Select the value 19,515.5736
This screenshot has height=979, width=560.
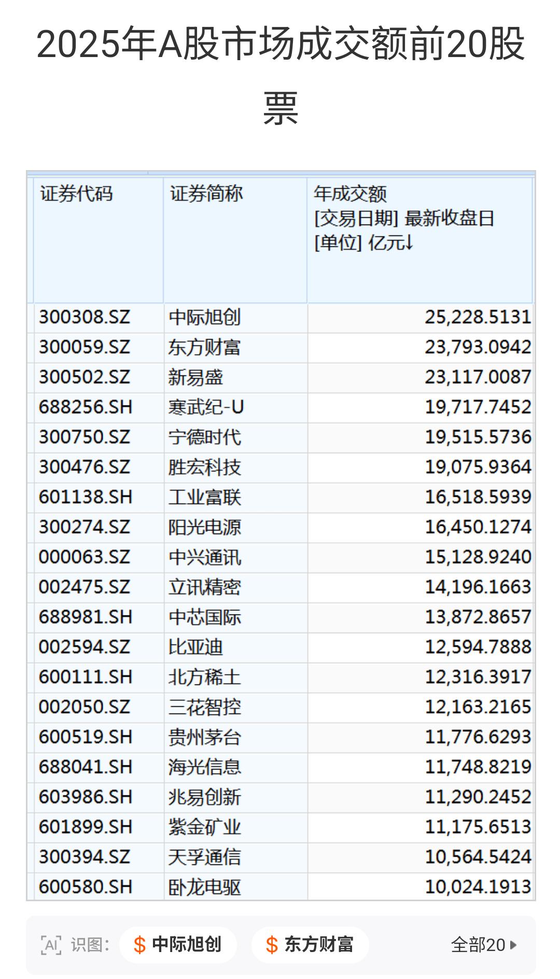478,437
